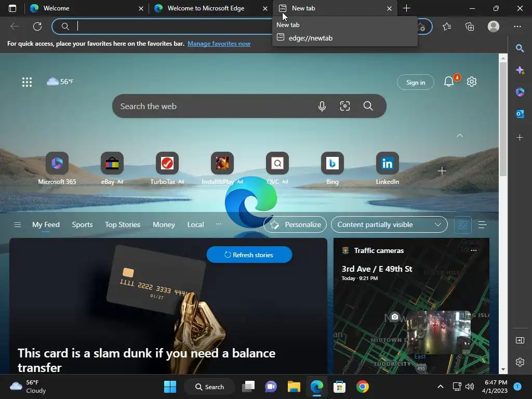Open the traffic camera thumbnail image
The width and height of the screenshot is (532, 399).
coord(438,332)
